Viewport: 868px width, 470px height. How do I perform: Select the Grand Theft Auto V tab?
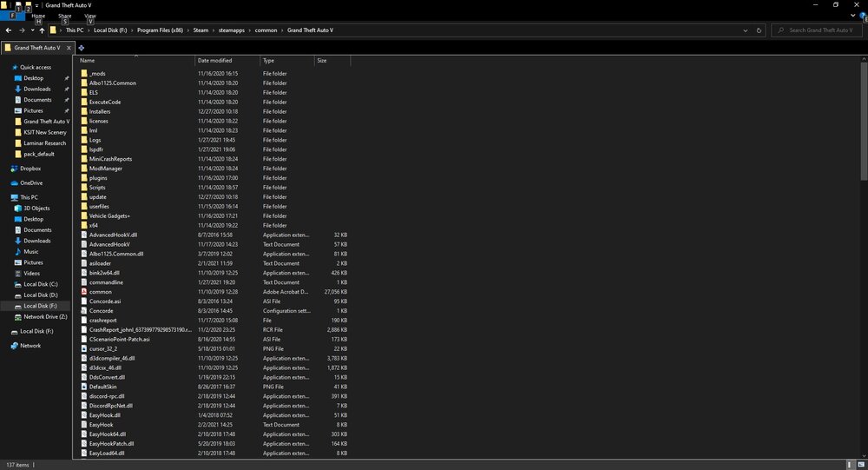click(x=36, y=48)
